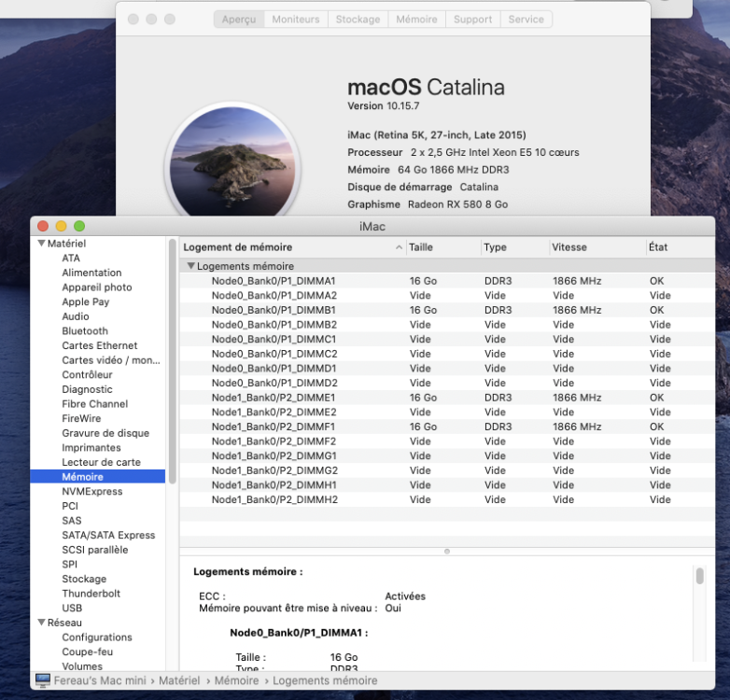Select SPI in the sidebar
This screenshot has height=700, width=730.
pyautogui.click(x=69, y=564)
